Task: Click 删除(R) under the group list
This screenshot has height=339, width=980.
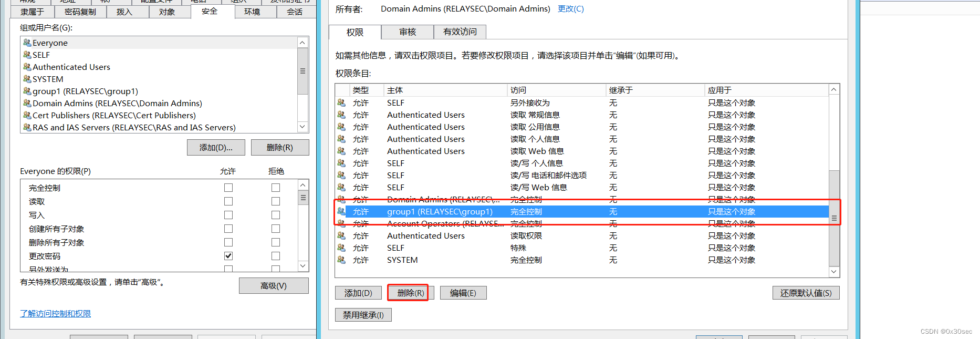Action: pos(280,148)
